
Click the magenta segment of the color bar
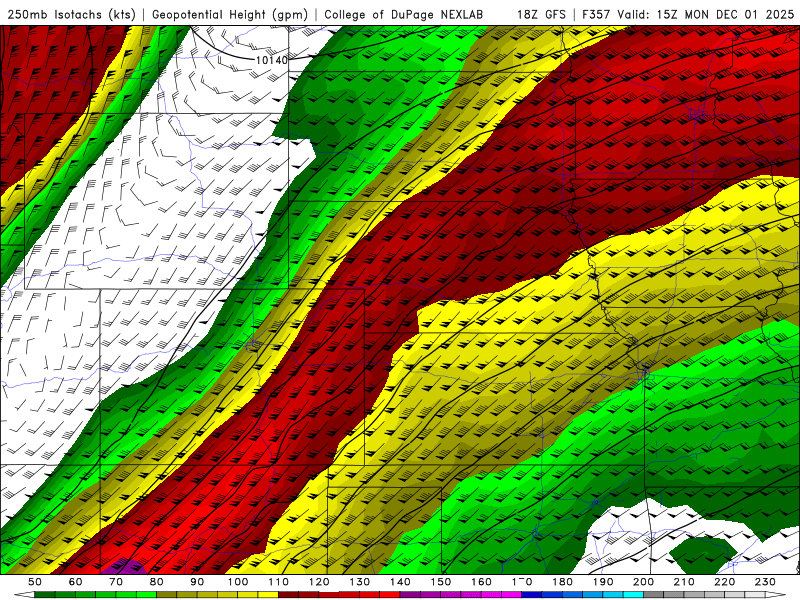pyautogui.click(x=511, y=595)
